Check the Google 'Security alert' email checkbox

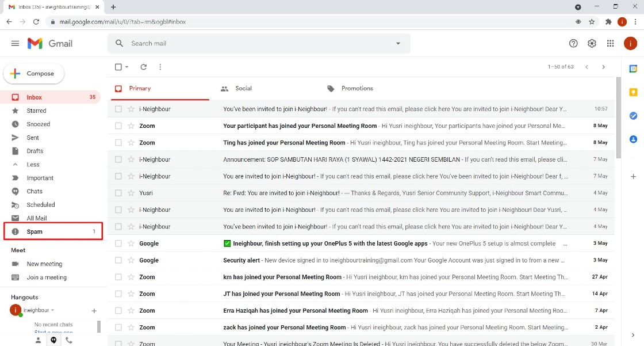[x=118, y=260]
